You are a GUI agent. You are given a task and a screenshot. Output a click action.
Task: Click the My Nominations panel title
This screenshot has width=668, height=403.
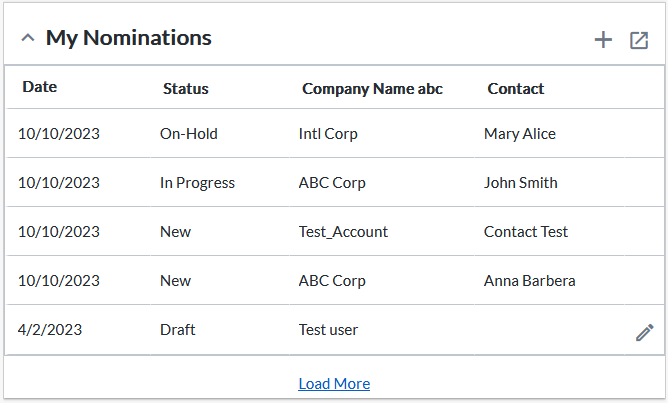coord(129,38)
